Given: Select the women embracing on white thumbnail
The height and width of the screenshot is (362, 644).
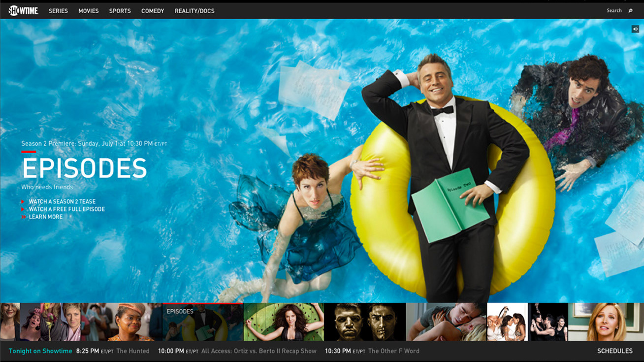Looking at the screenshot, I should [508, 322].
